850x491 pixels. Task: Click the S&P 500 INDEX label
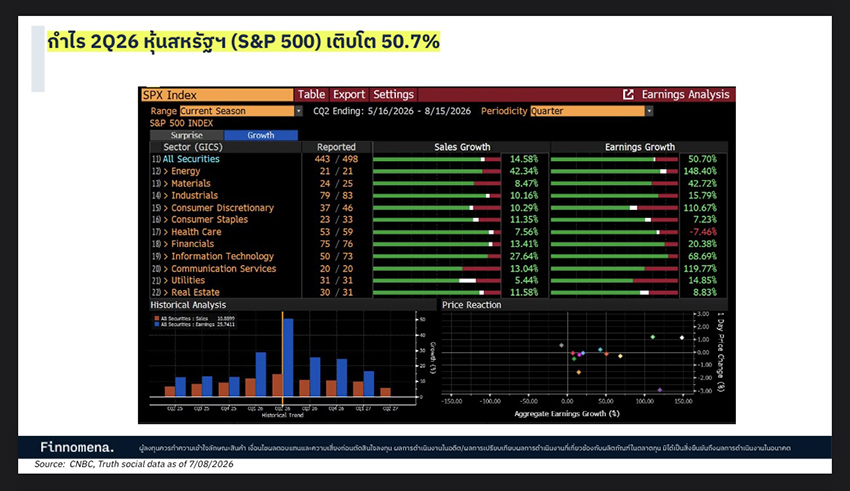tap(182, 123)
